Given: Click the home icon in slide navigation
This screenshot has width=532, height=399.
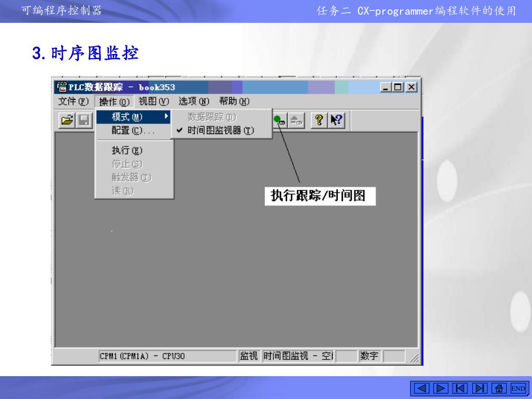Looking at the screenshot, I should tap(499, 388).
